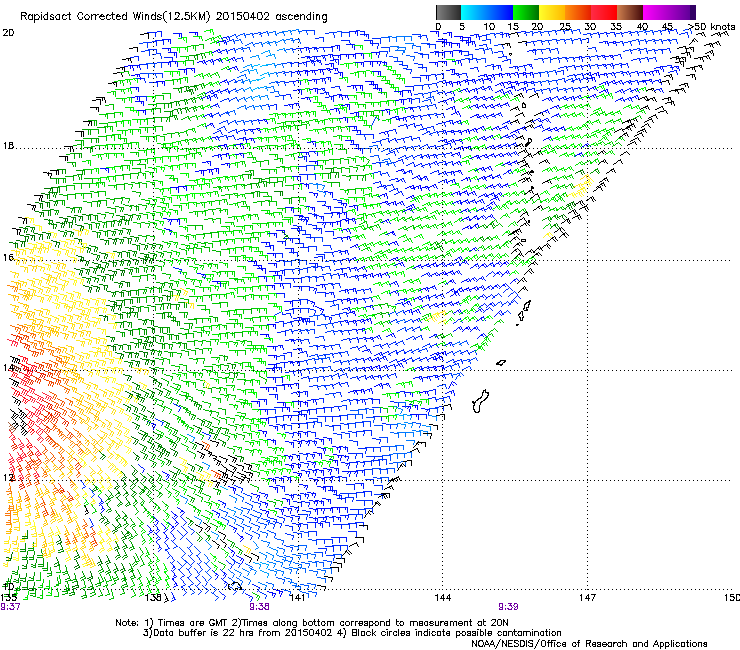
Task: Click the green 15–20 knots legend swatch
Action: [526, 12]
